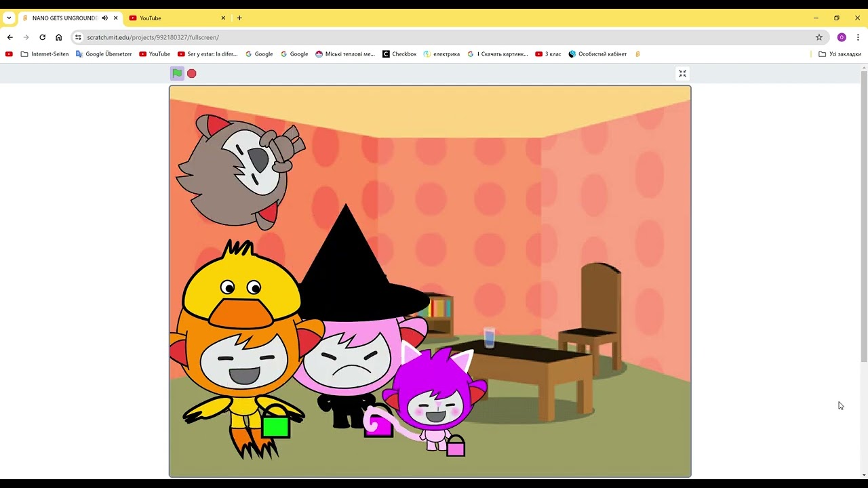View site information icon in address bar

(x=78, y=37)
